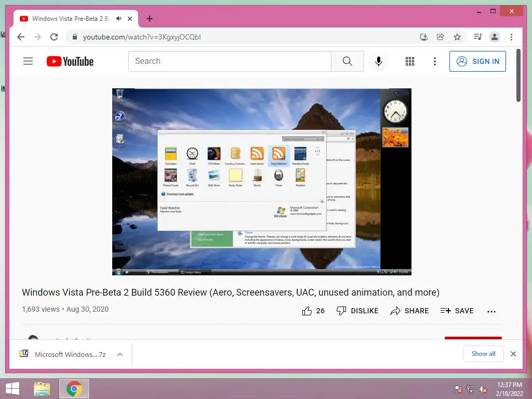Open the Chrome profile avatar
This screenshot has width=532, height=399.
(495, 37)
